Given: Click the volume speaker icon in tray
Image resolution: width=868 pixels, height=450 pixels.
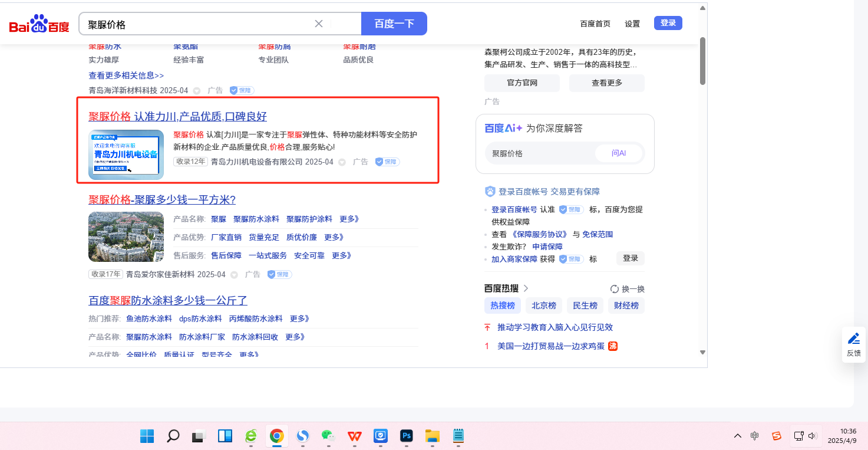Looking at the screenshot, I should pyautogui.click(x=813, y=436).
